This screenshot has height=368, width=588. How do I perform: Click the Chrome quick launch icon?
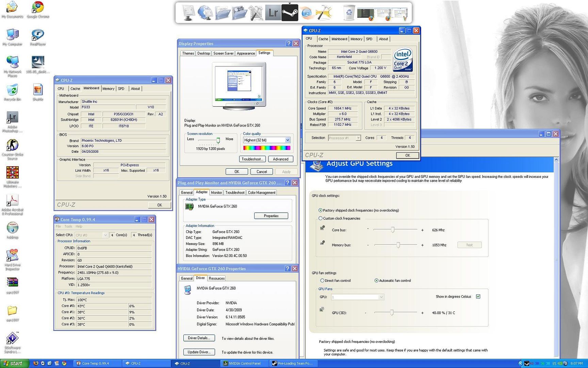(x=64, y=363)
